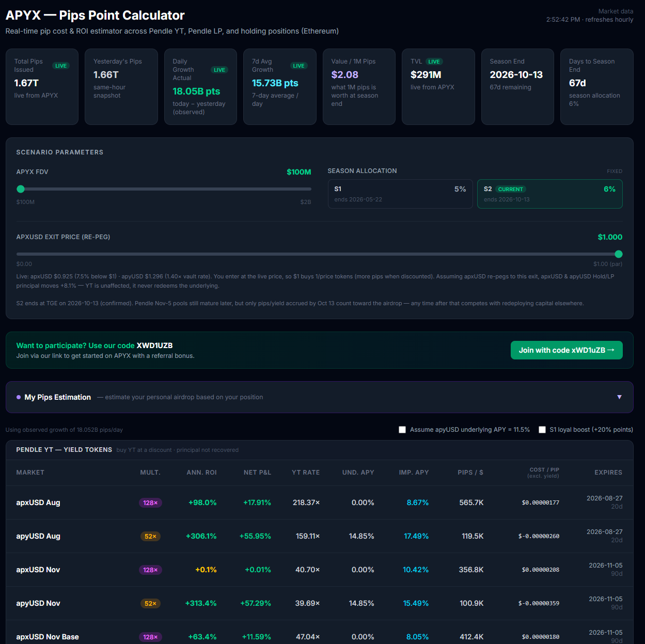This screenshot has width=645, height=644.
Task: Click Join with code xWD1uZB button
Action: pyautogui.click(x=567, y=350)
